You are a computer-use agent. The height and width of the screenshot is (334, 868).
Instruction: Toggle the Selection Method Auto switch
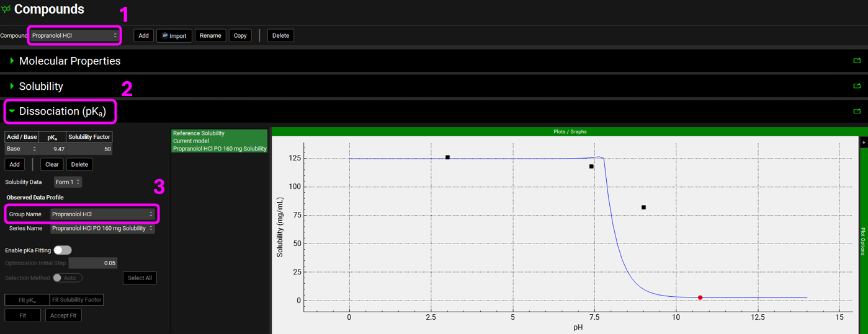[67, 278]
